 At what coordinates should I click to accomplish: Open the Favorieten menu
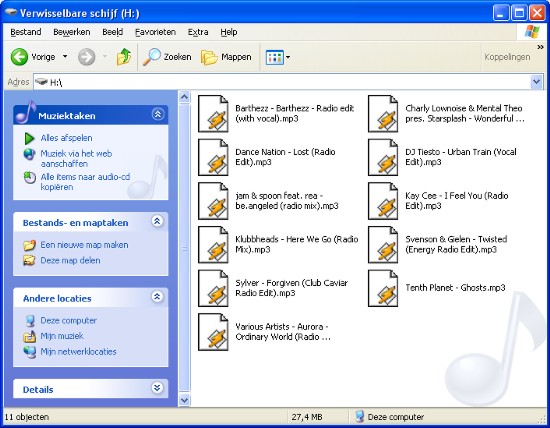(155, 32)
